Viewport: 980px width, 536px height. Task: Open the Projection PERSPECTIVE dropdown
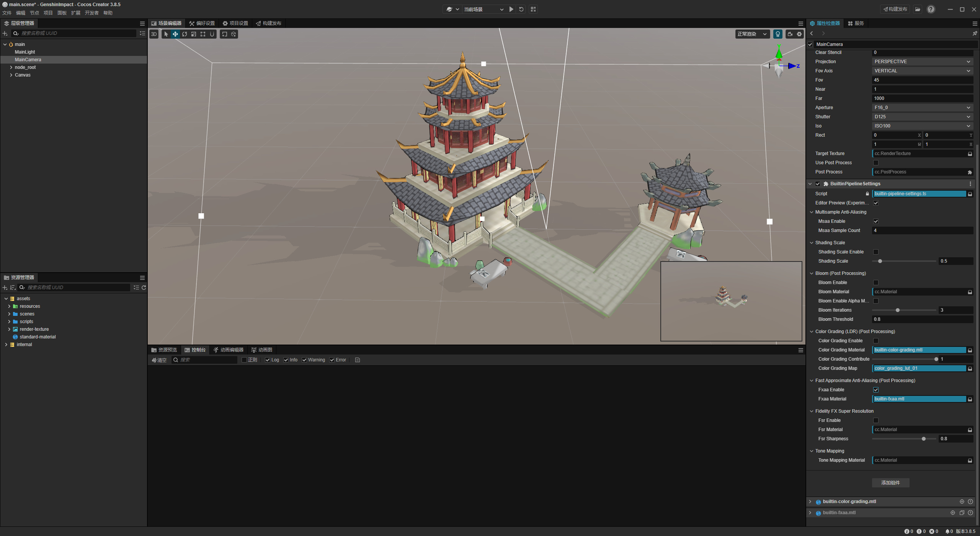922,62
